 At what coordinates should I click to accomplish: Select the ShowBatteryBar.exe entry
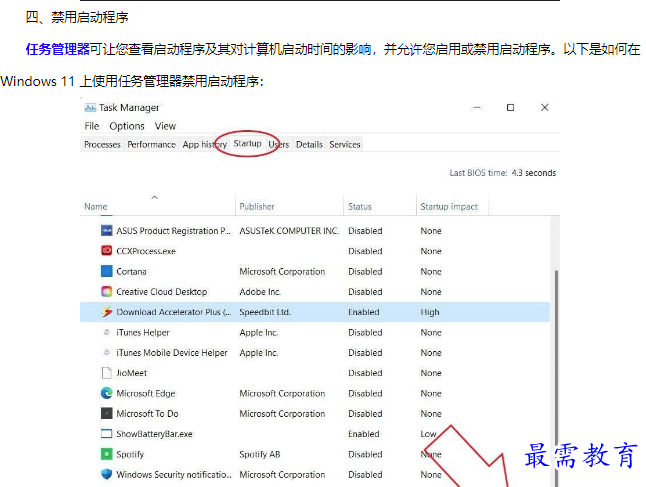(154, 434)
